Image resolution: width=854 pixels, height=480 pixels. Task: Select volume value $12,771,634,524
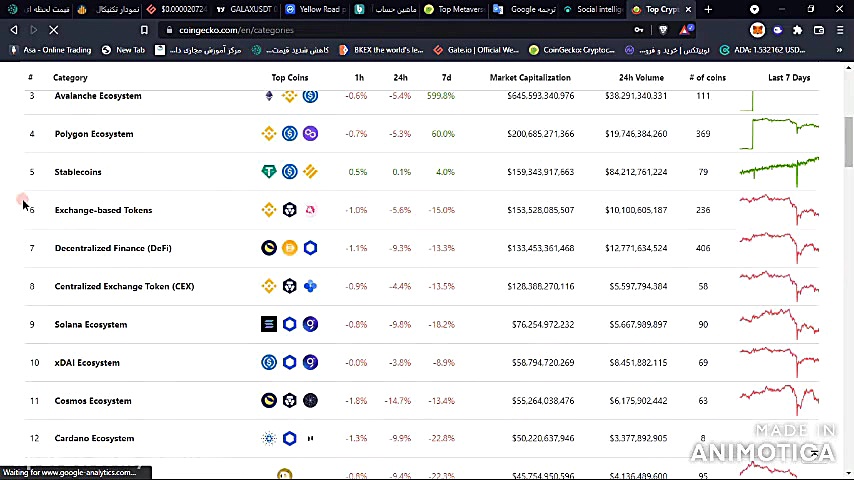(636, 248)
